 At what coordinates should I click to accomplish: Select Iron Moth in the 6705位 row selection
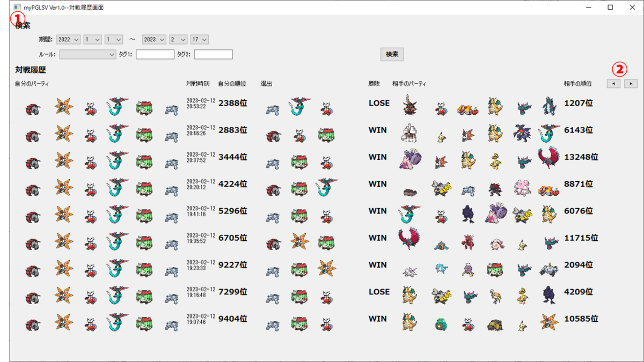(x=299, y=241)
